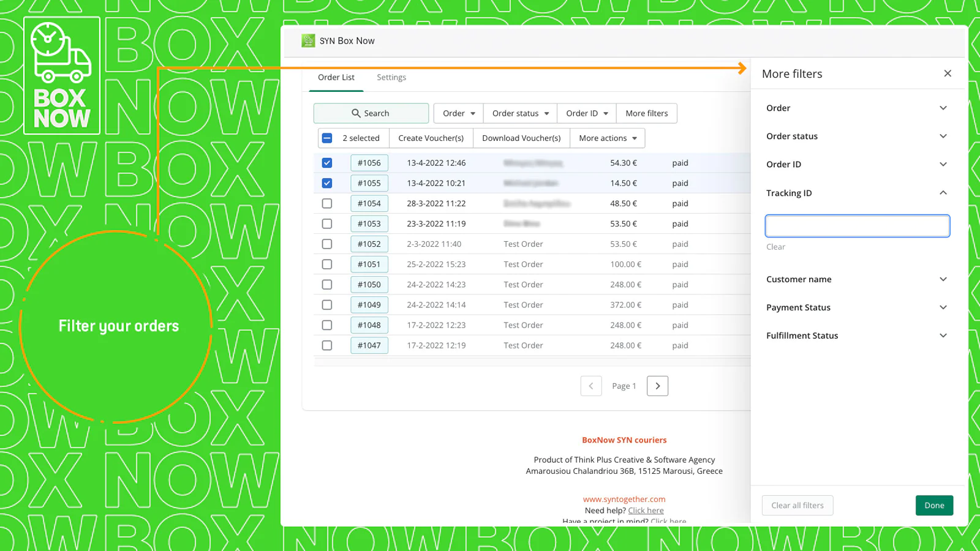Open order #1053
This screenshot has height=551, width=980.
coord(369,223)
